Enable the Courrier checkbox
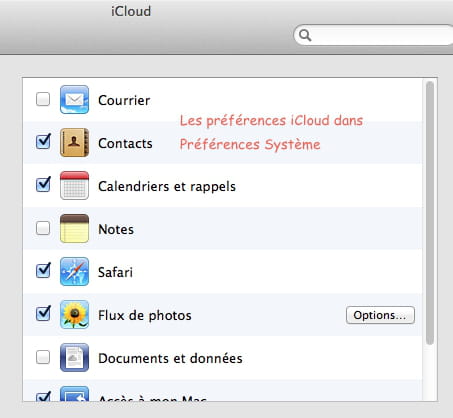 43,99
